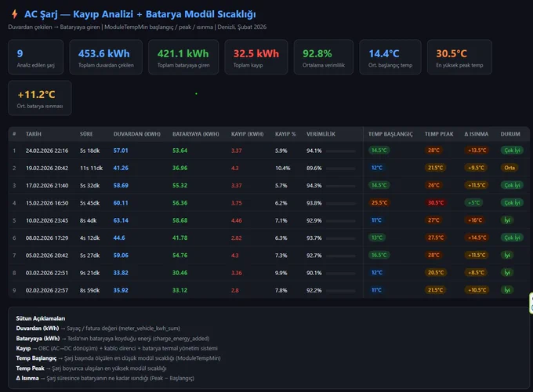Click the KAYIP % column header
The width and height of the screenshot is (533, 392).
285,134
